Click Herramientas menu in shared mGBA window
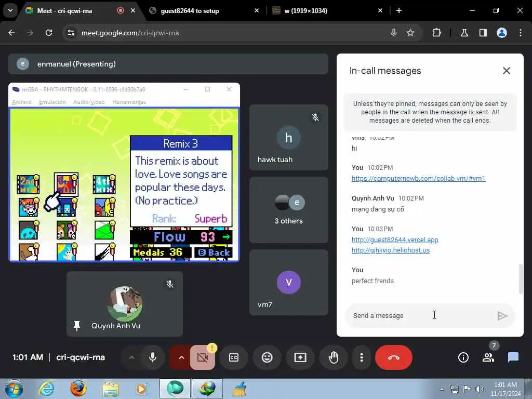532x399 pixels. (129, 102)
